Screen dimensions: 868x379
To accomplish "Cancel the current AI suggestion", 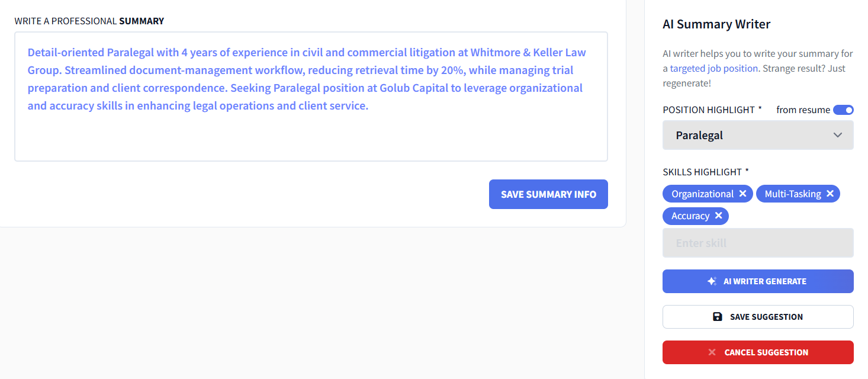I will [x=758, y=352].
